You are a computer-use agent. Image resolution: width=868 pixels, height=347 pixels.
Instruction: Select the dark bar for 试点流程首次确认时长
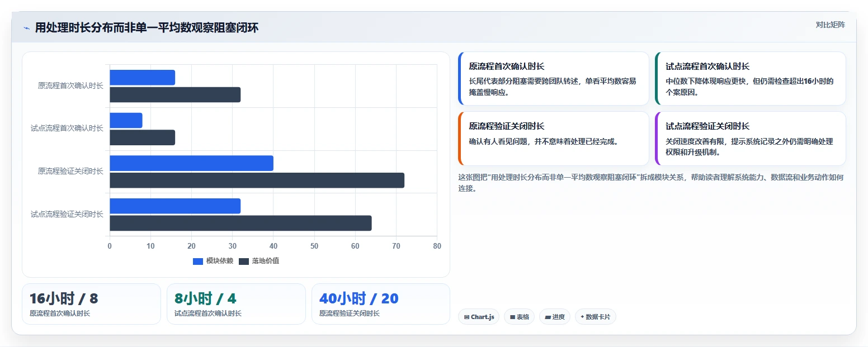click(142, 137)
